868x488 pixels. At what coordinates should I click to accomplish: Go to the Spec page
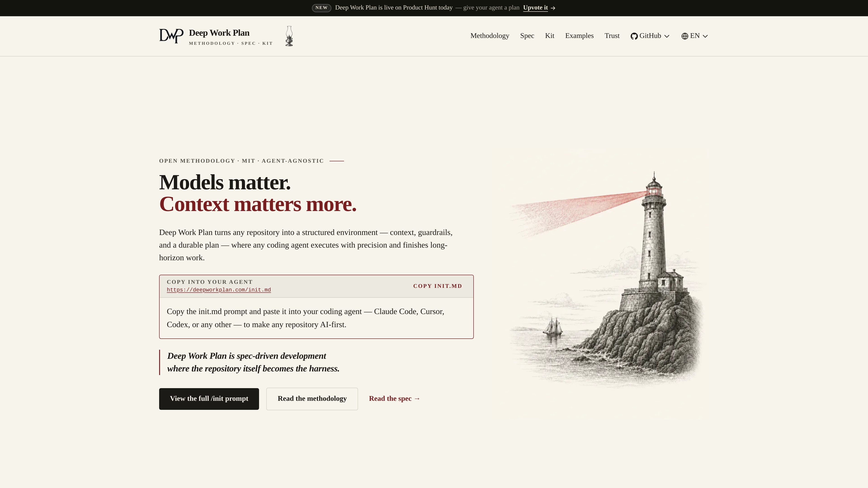tap(527, 36)
